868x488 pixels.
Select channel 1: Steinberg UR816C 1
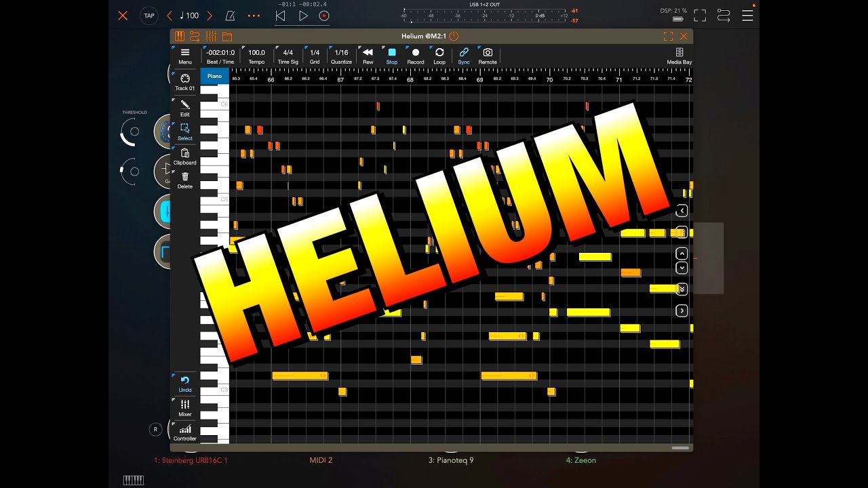click(x=191, y=460)
